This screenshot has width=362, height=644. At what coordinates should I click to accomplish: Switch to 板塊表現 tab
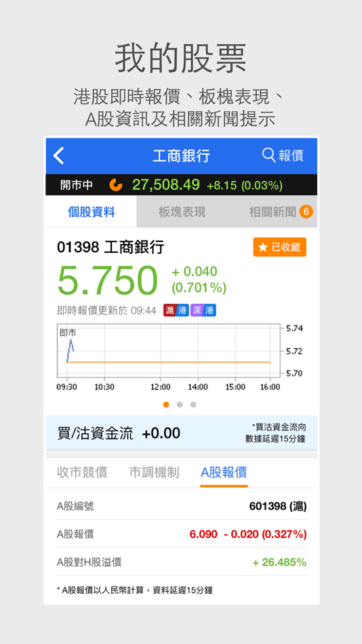point(182,212)
